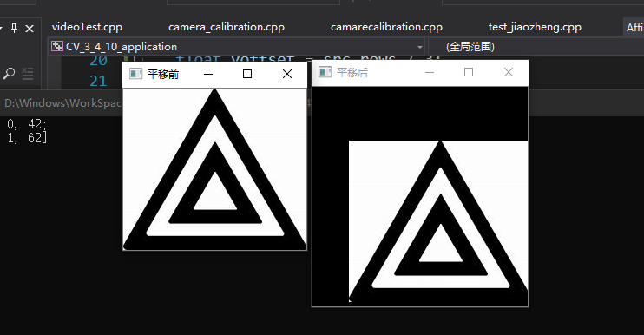
Task: Click the search magnifier icon
Action: 9,74
